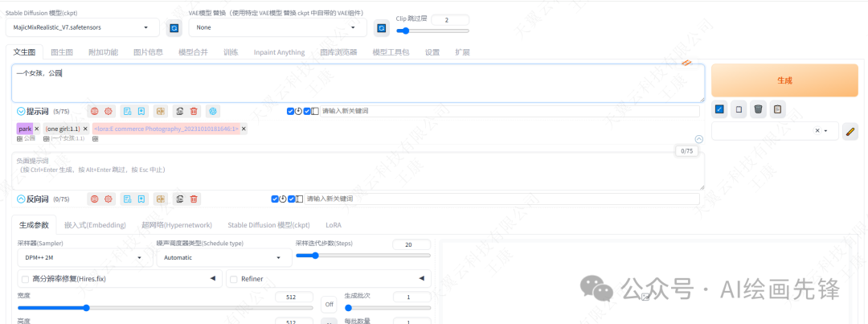868x324 pixels.
Task: Open settings gear icon in 反向词 toolbar
Action: coord(108,199)
